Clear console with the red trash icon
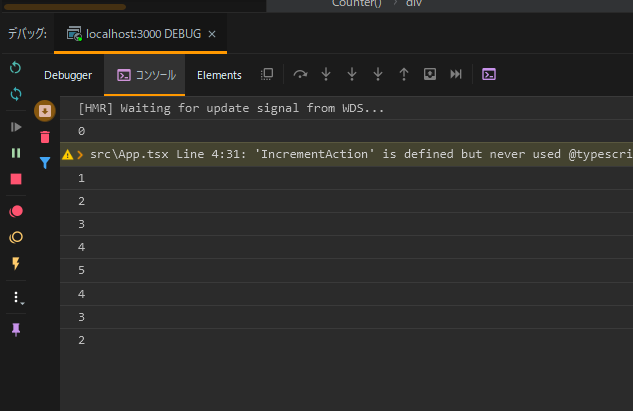Image resolution: width=633 pixels, height=411 pixels. coord(45,137)
